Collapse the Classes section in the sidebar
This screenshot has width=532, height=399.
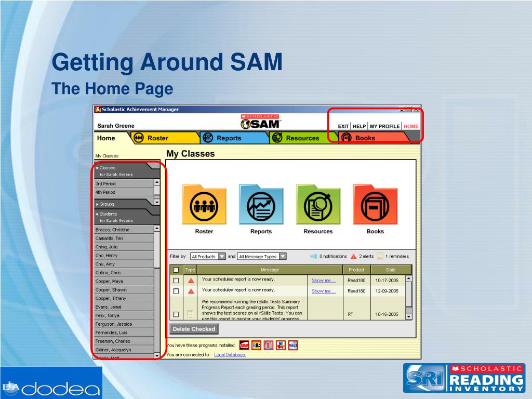click(x=97, y=168)
